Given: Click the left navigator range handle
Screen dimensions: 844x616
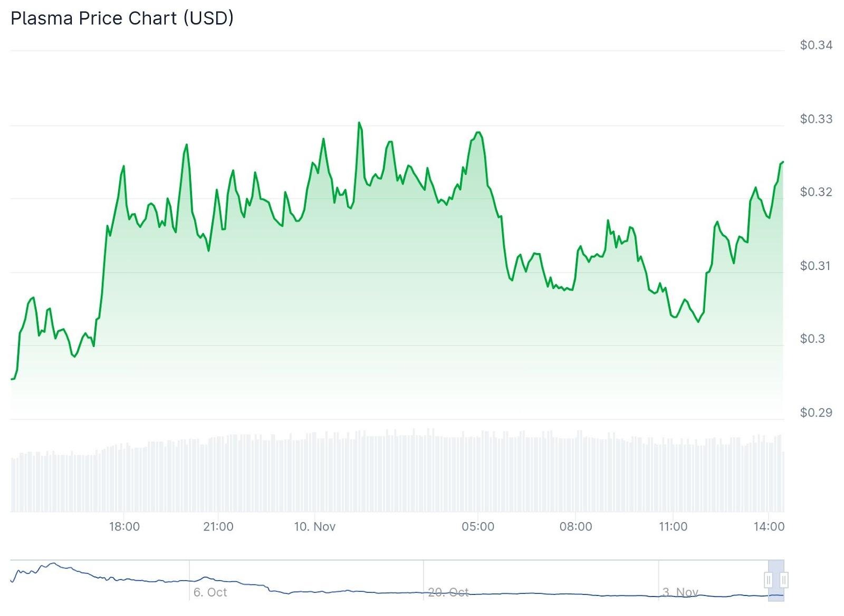Looking at the screenshot, I should (769, 580).
